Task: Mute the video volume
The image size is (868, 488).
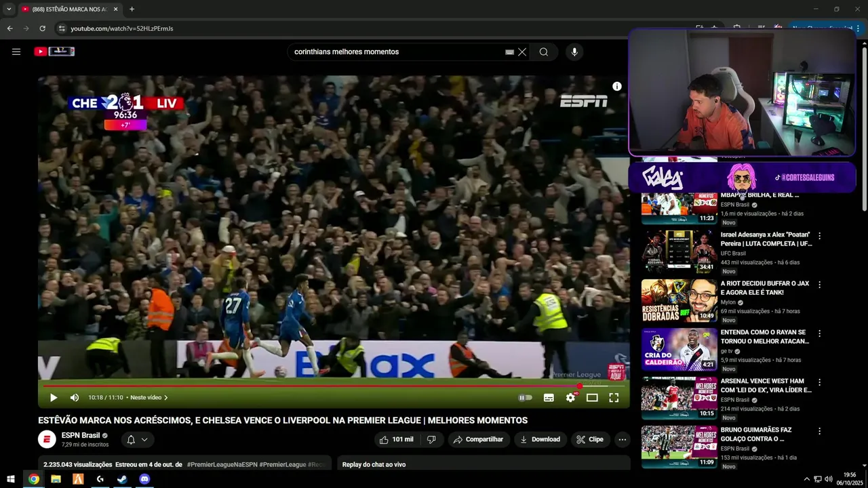Action: (x=75, y=398)
